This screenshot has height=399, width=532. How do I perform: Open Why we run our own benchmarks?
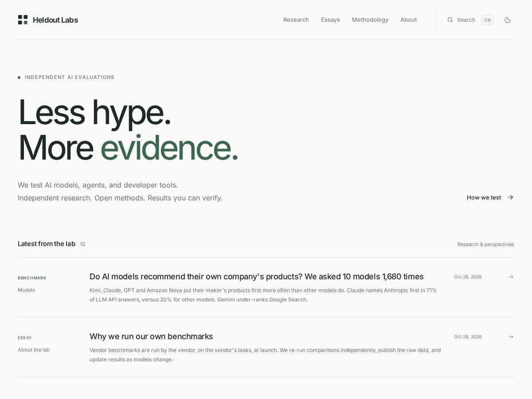[151, 336]
